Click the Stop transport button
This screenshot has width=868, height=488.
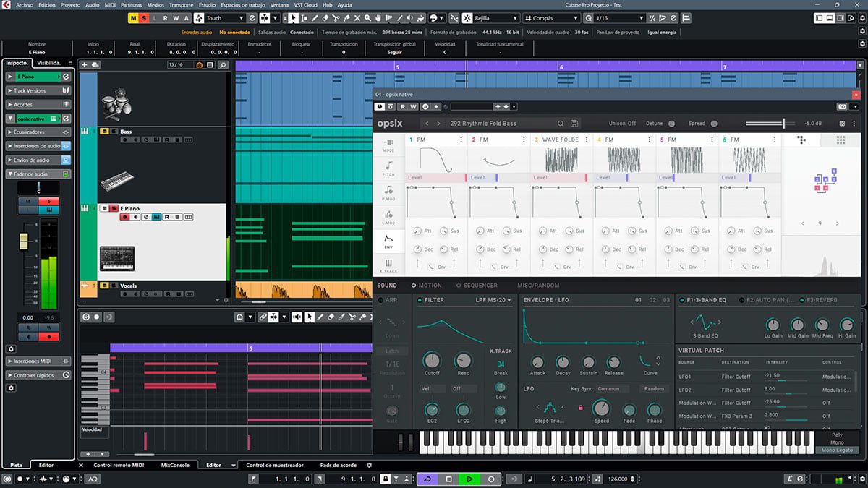pos(448,479)
